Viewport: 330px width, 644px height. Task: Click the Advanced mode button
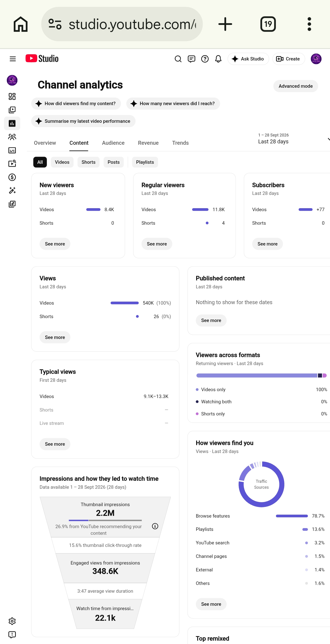point(295,86)
